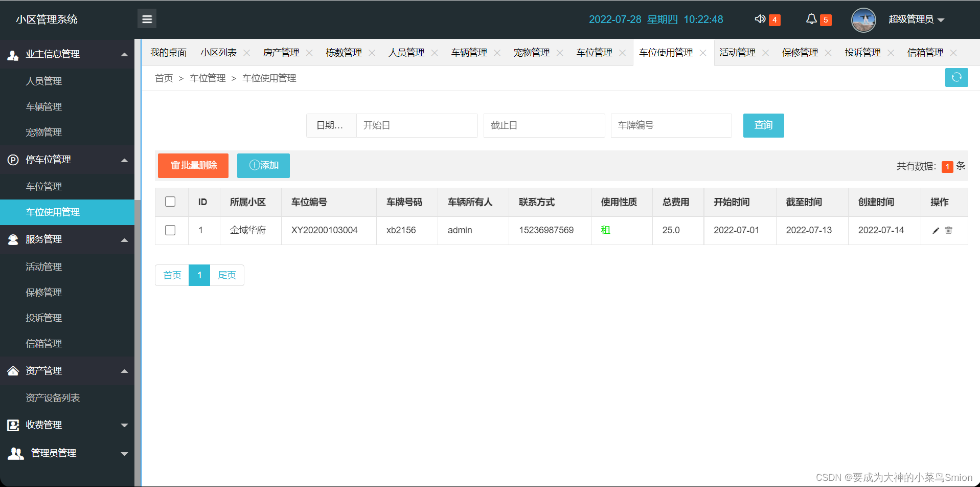Click the admin avatar picture
980x487 pixels.
[863, 20]
